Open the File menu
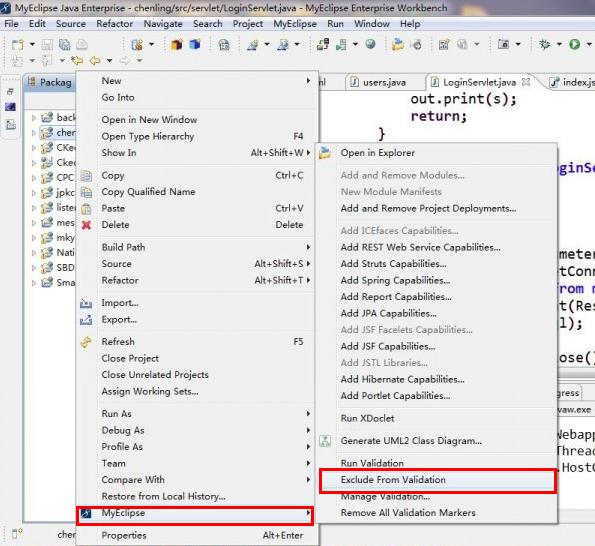This screenshot has height=546, width=595. [11, 24]
